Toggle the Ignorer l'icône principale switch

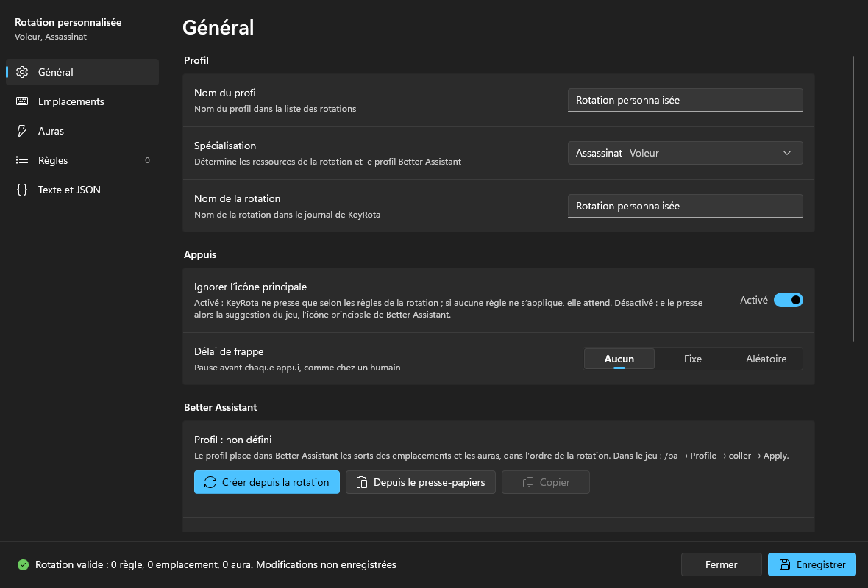[x=789, y=300]
